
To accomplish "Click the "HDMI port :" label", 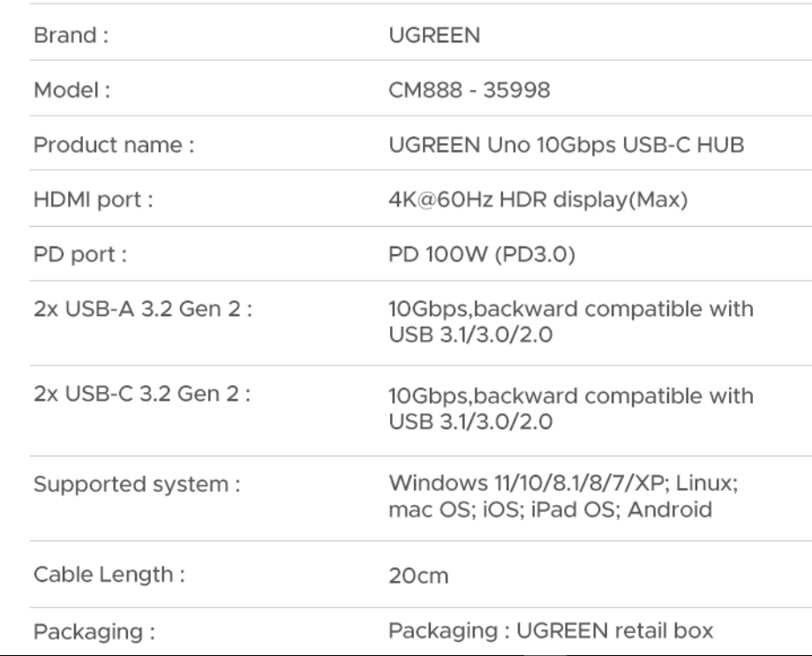I will coord(94,201).
